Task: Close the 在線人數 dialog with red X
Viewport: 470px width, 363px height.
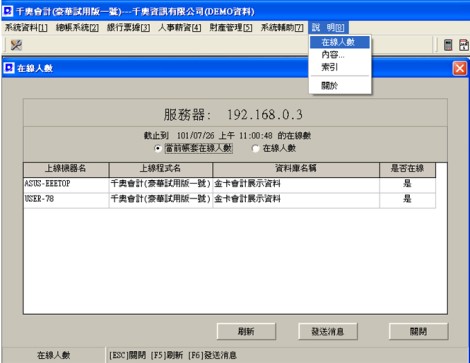Action: 460,68
